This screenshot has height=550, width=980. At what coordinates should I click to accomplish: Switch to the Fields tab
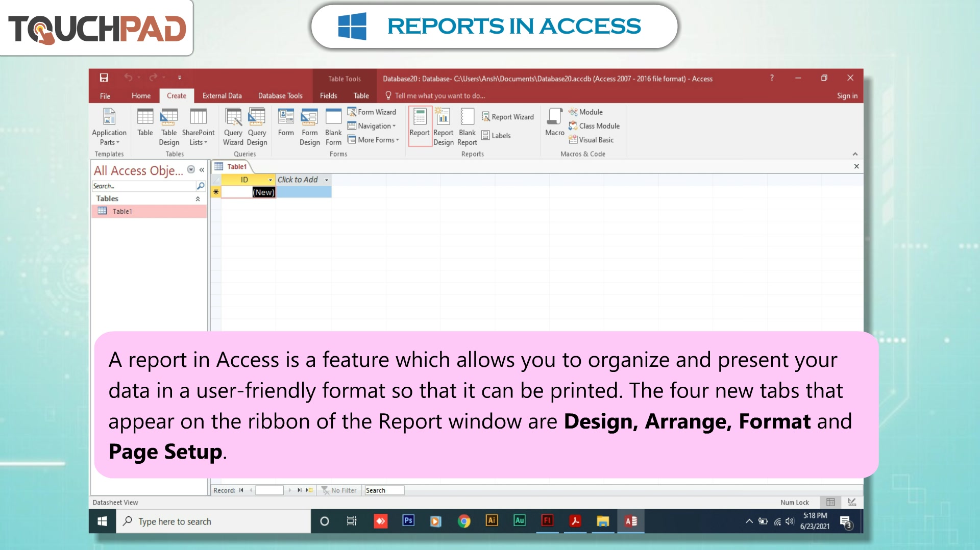[x=328, y=95]
